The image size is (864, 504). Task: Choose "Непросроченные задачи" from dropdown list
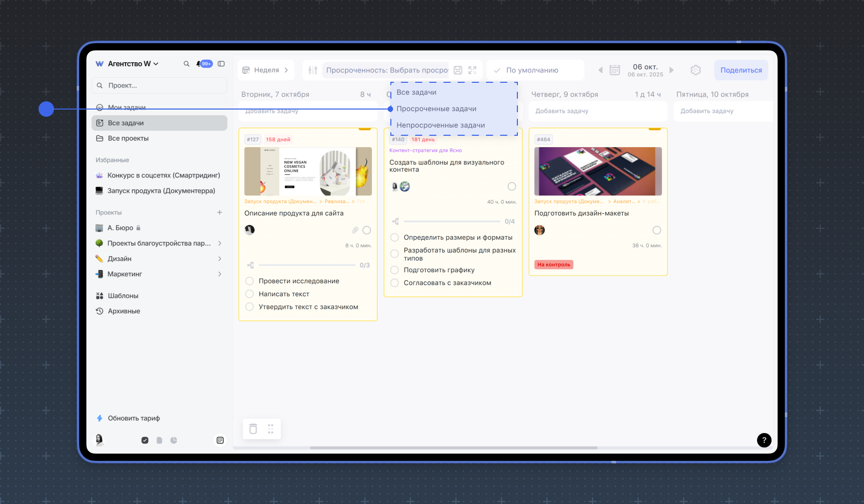[x=440, y=125]
